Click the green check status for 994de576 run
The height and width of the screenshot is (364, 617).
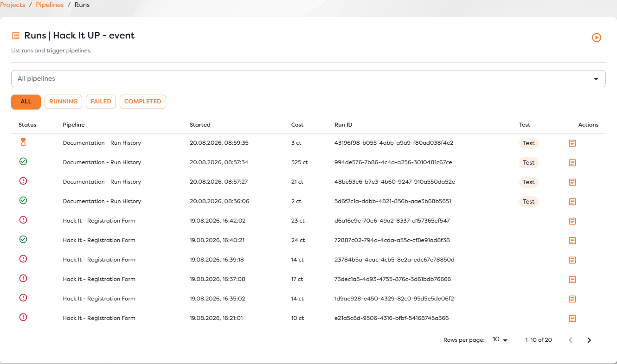point(23,161)
